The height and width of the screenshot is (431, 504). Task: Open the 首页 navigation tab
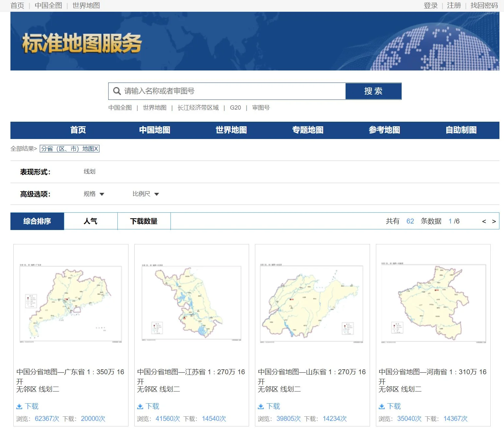pyautogui.click(x=78, y=130)
